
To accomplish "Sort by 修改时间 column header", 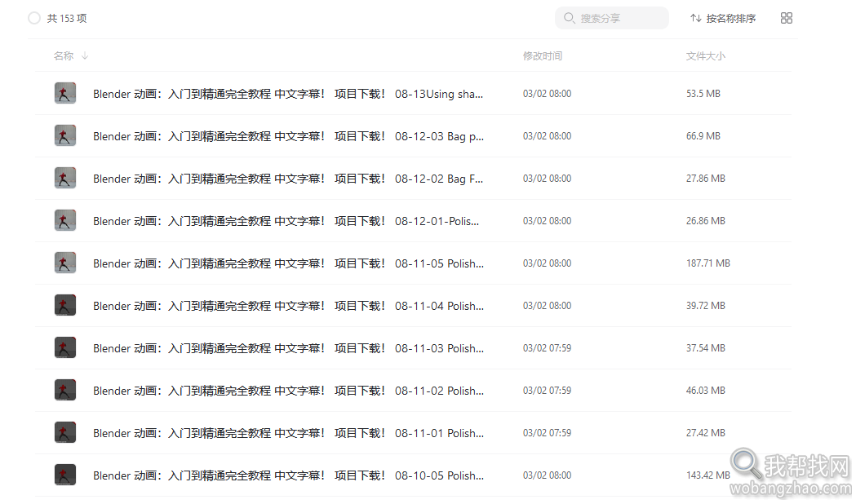I will [542, 55].
